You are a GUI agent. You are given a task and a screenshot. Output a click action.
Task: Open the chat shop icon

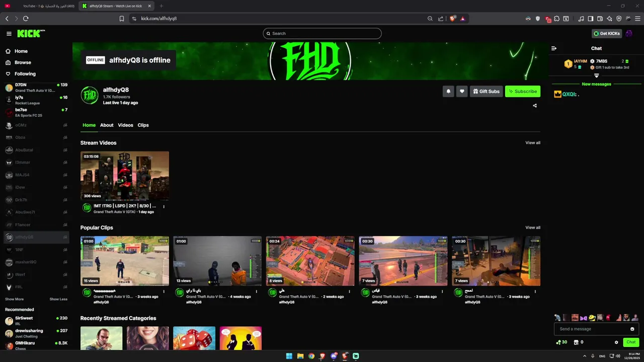pos(576,342)
